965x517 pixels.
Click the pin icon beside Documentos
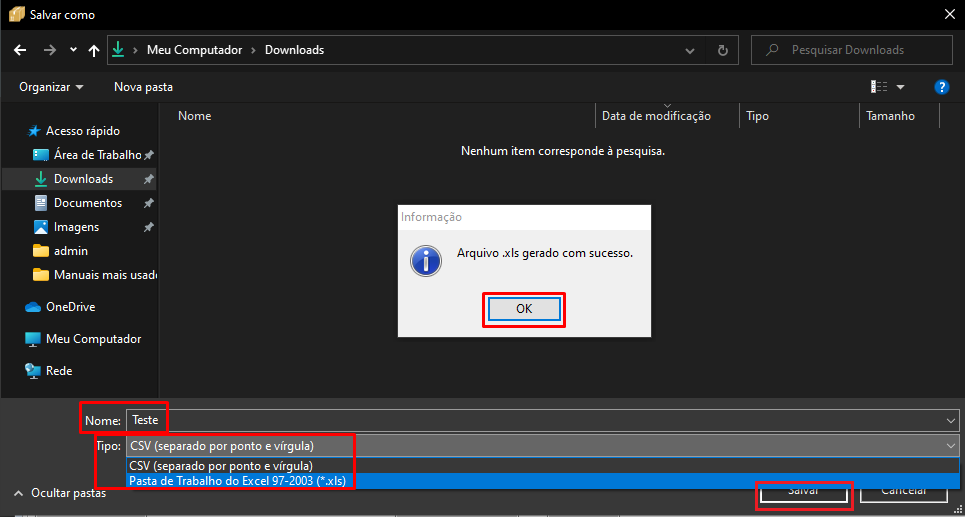[x=148, y=203]
